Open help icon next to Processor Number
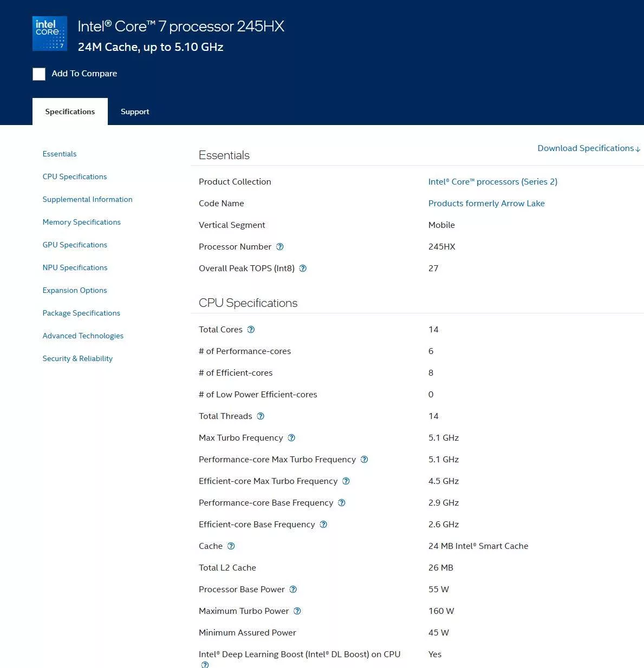Screen dimensions: 644x668 [x=280, y=247]
